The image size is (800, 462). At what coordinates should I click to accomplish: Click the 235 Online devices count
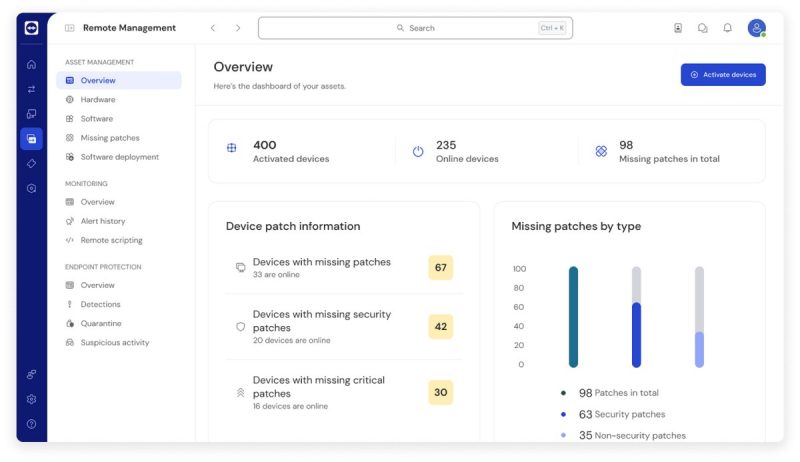point(446,145)
